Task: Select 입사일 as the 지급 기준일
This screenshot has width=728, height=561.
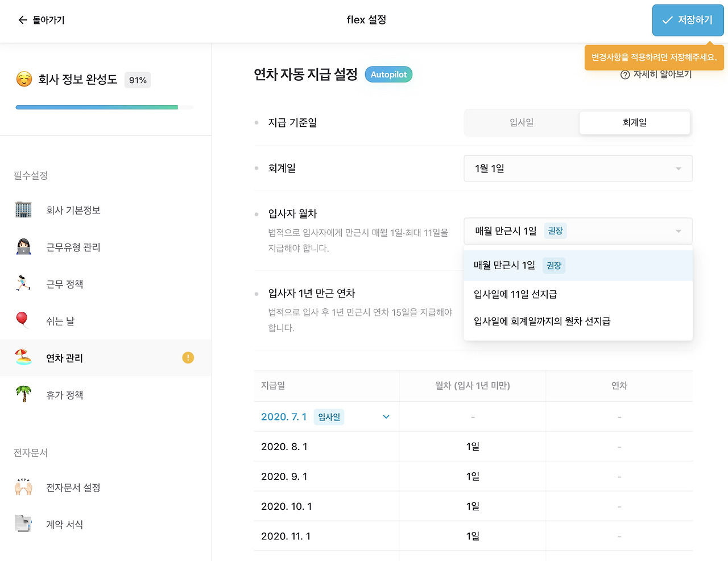Action: (522, 122)
